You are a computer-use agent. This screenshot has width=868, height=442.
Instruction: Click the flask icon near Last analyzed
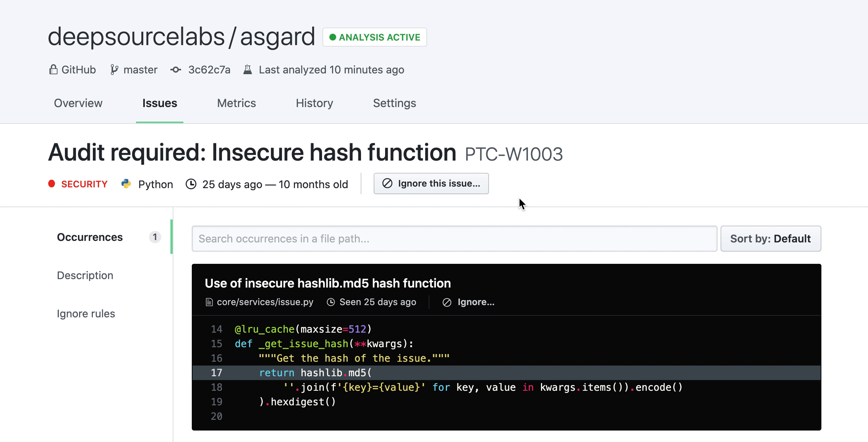coord(248,70)
